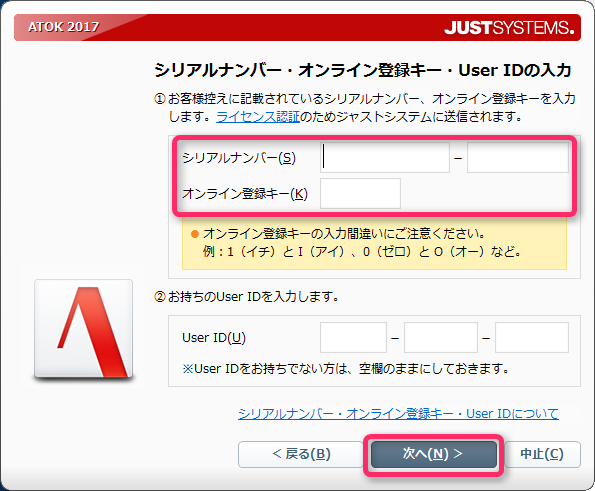
Task: Click the User ID(U) label
Action: (x=214, y=337)
